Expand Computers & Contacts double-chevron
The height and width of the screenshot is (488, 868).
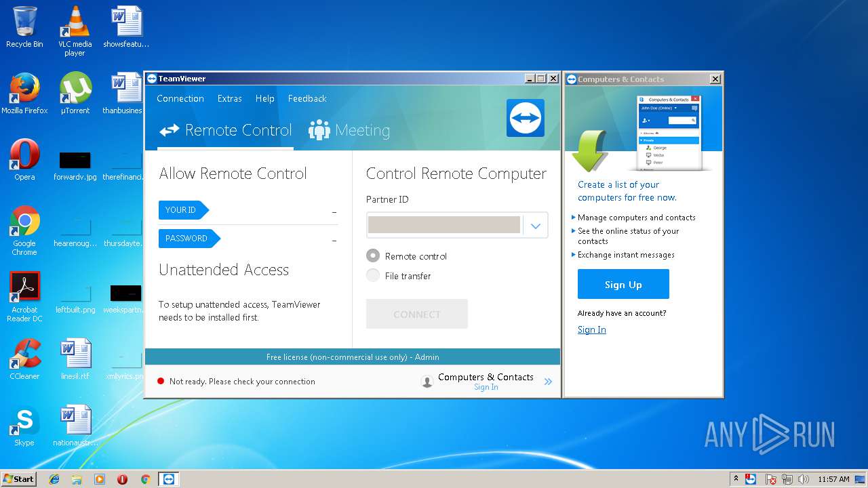tap(548, 382)
